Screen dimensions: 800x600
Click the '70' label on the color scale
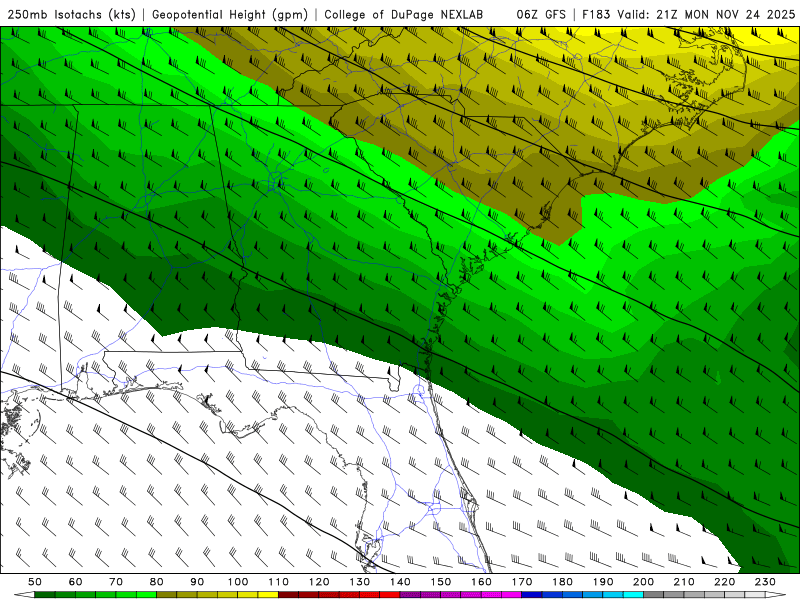coord(116,582)
